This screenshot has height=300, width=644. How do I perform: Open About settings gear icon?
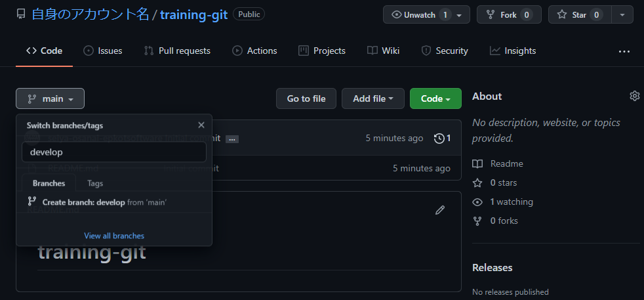(x=635, y=96)
